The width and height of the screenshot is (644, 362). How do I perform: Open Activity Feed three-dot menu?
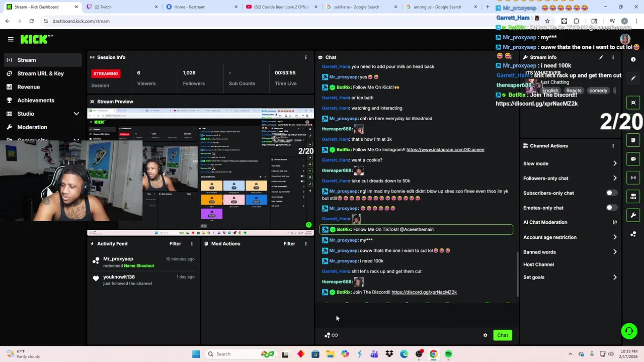click(x=192, y=244)
